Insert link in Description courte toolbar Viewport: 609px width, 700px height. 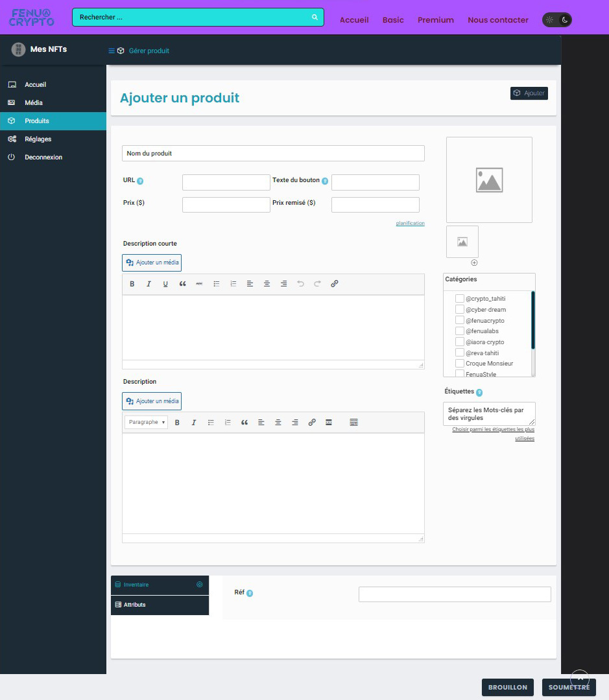[334, 284]
